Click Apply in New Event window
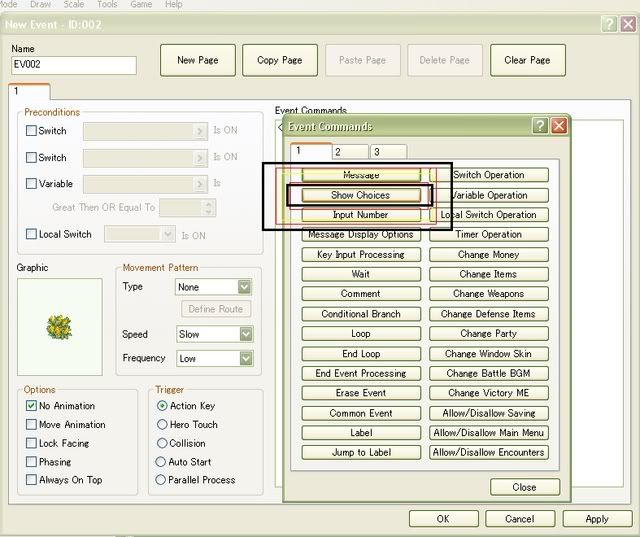This screenshot has width=640, height=537. pos(597,519)
